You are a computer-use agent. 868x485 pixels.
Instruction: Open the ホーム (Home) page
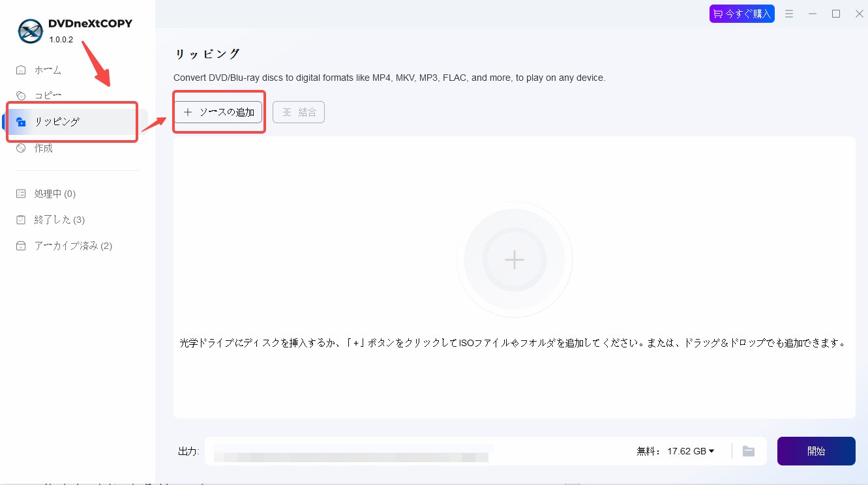(x=48, y=70)
